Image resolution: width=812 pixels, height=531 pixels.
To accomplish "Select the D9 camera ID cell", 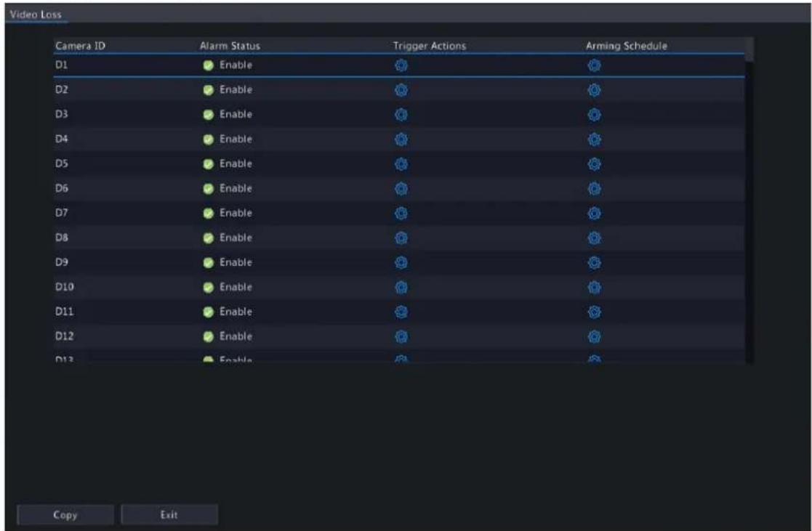I will click(61, 262).
